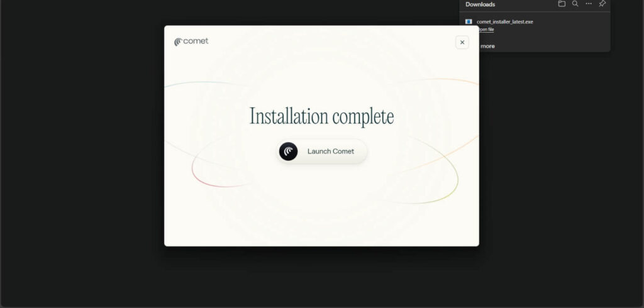This screenshot has width=644, height=308.
Task: Click the dark backdrop beneath the installer dialog
Action: [322, 277]
